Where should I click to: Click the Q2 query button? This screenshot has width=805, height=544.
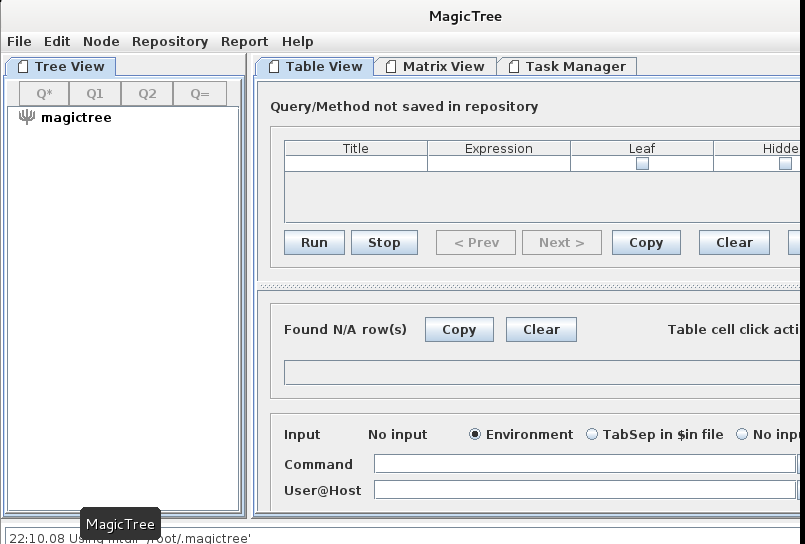(147, 94)
